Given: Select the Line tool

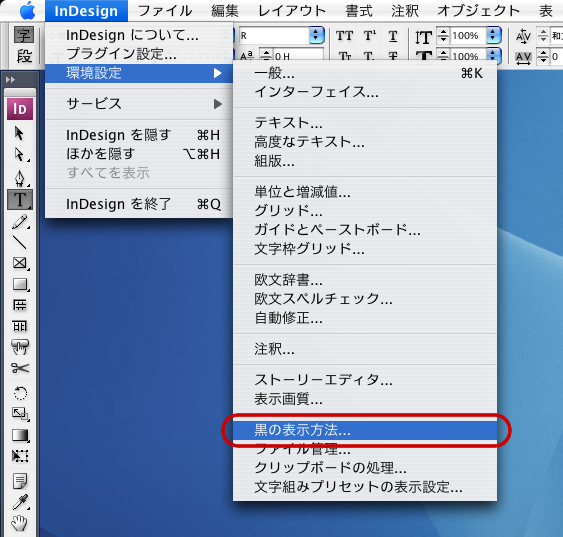Looking at the screenshot, I should [20, 242].
